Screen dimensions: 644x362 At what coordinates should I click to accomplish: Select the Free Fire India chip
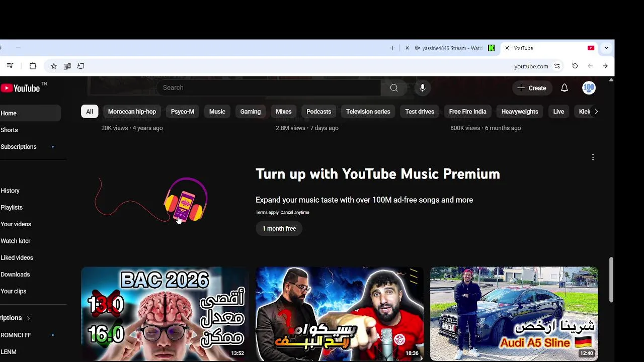468,112
